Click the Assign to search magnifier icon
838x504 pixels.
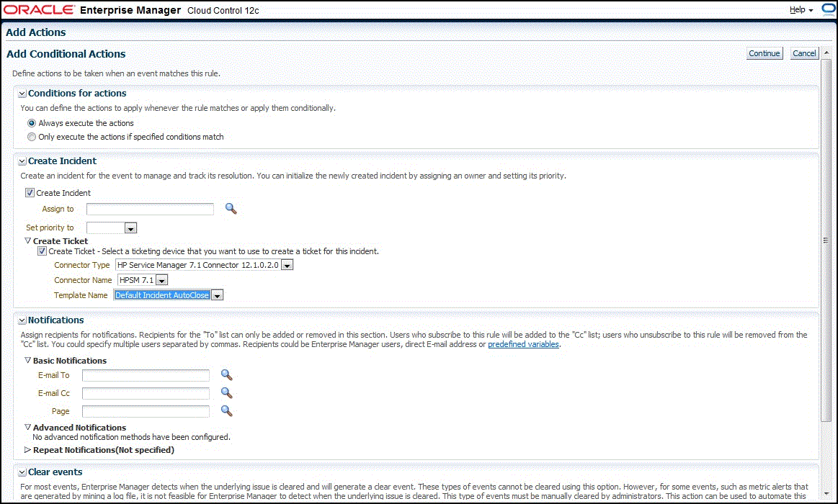pos(231,209)
